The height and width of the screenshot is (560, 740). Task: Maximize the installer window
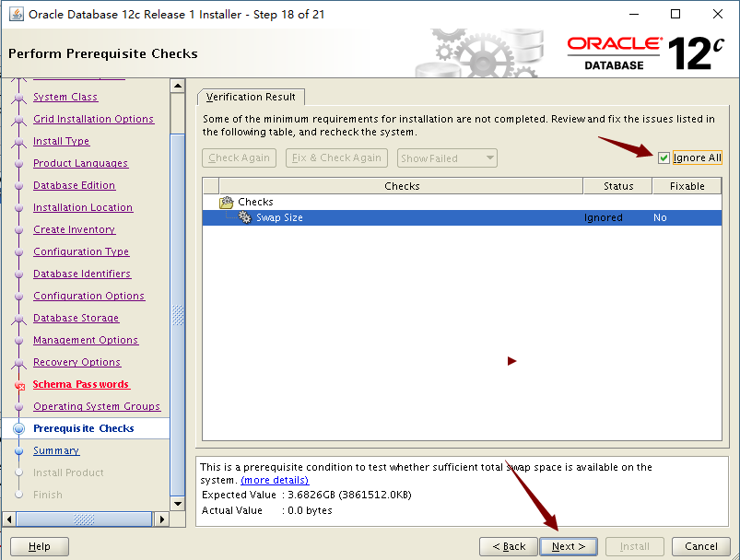(x=675, y=14)
